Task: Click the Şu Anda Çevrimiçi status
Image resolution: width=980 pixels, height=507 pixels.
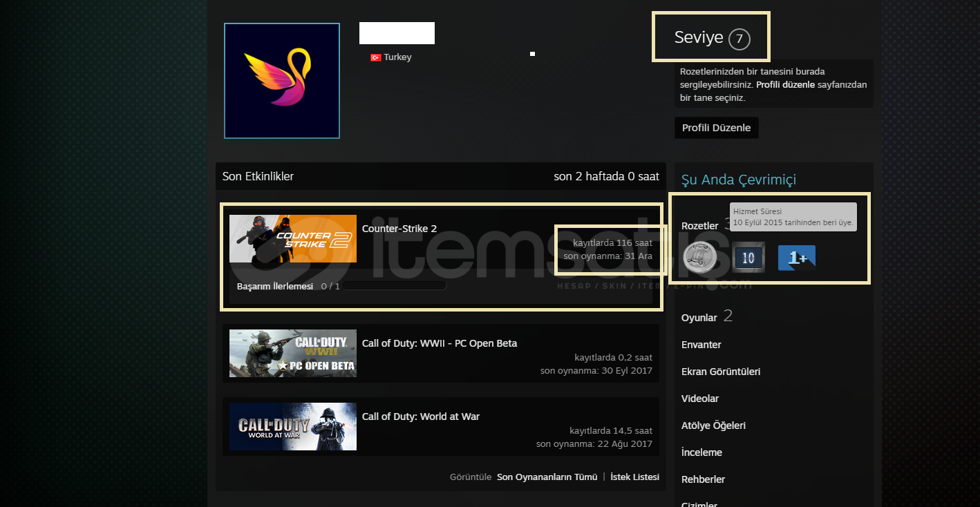Action: pos(739,180)
